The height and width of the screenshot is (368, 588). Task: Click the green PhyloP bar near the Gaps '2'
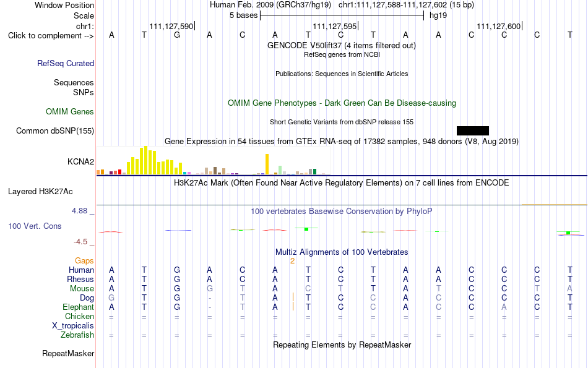pyautogui.click(x=306, y=229)
